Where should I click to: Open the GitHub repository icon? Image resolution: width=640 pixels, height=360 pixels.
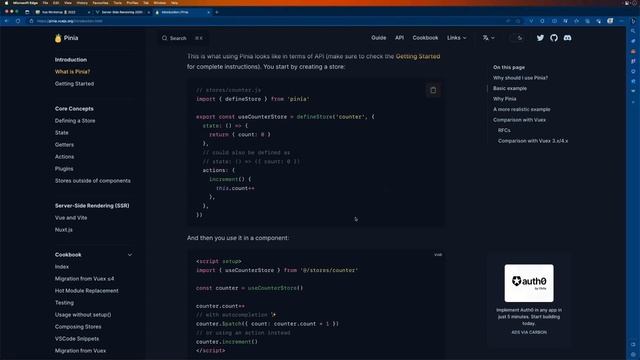tap(554, 38)
